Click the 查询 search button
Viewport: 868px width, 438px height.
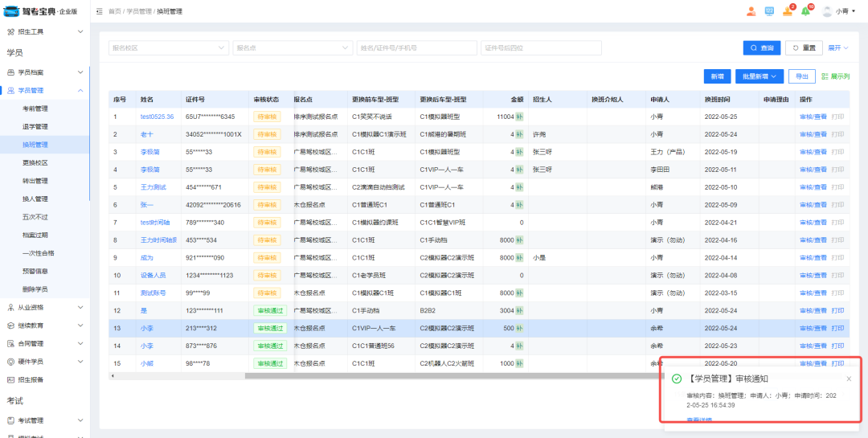762,48
